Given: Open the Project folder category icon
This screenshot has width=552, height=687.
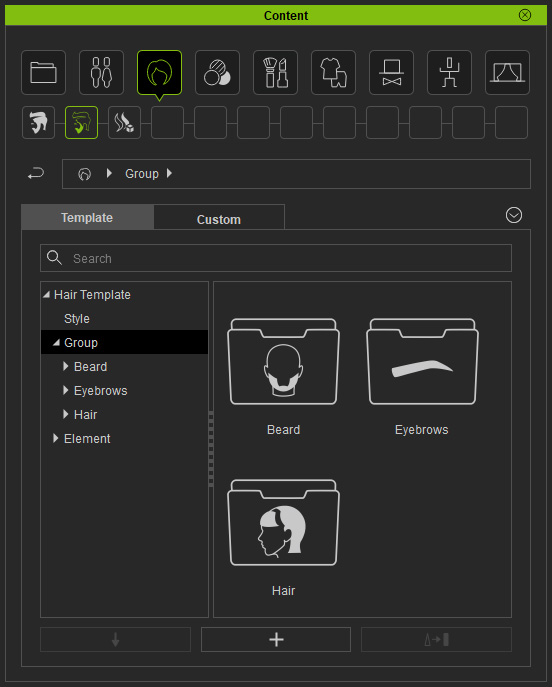Looking at the screenshot, I should click(43, 72).
